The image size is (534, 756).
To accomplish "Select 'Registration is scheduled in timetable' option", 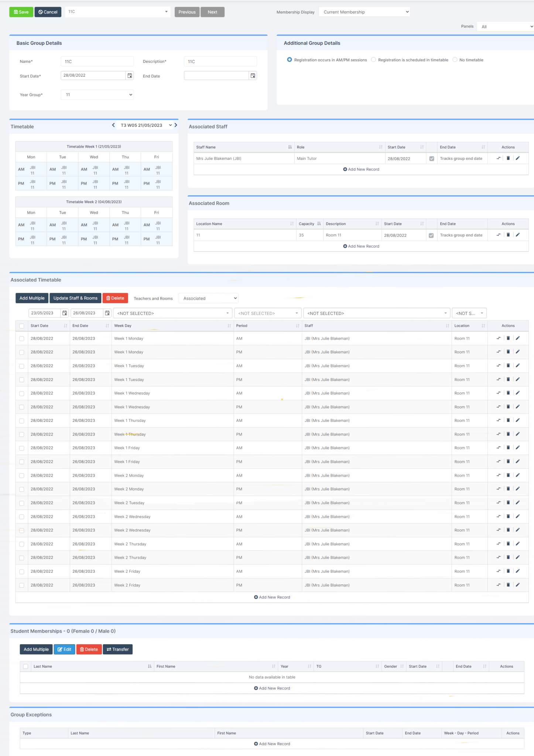I will 374,60.
